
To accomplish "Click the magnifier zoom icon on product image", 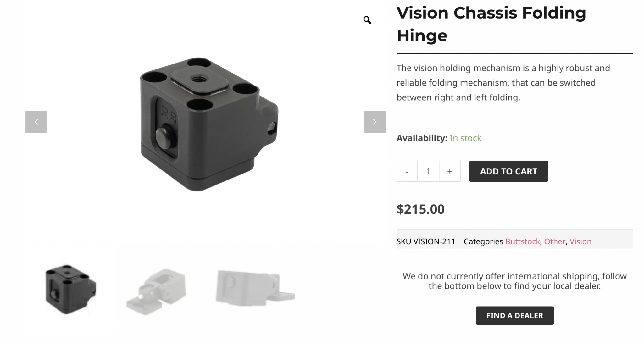I will coord(367,20).
